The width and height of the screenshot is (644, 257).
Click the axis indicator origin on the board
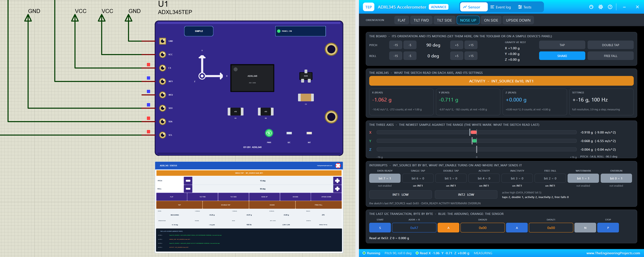pyautogui.click(x=202, y=76)
